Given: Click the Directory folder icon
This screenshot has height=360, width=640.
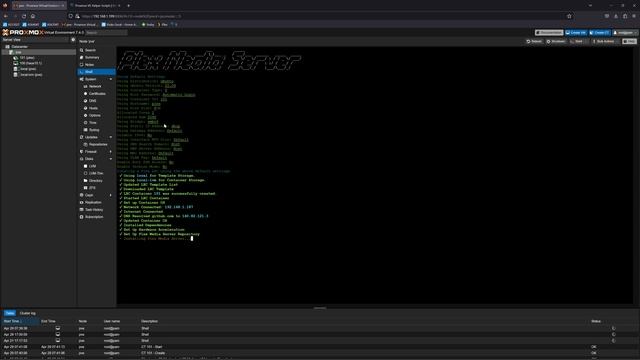Looking at the screenshot, I should click(x=85, y=180).
